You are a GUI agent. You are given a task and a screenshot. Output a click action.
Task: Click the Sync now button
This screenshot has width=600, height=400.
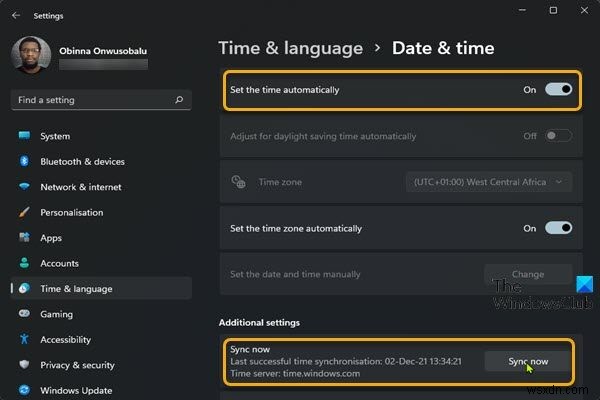pyautogui.click(x=528, y=360)
